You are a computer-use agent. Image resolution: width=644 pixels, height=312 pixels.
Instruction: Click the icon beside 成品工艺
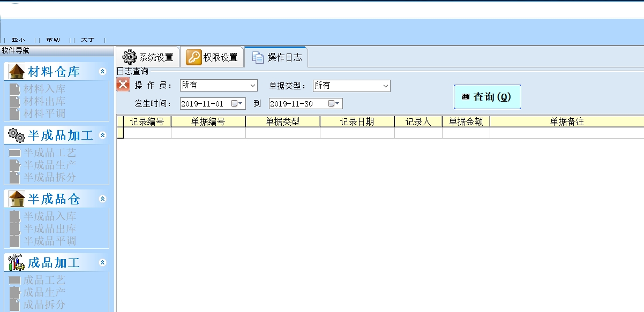click(15, 280)
